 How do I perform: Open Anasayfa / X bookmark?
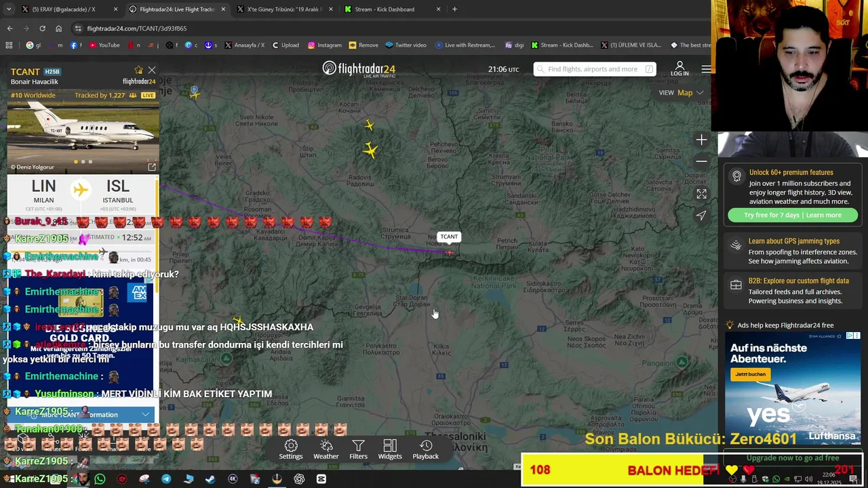244,45
